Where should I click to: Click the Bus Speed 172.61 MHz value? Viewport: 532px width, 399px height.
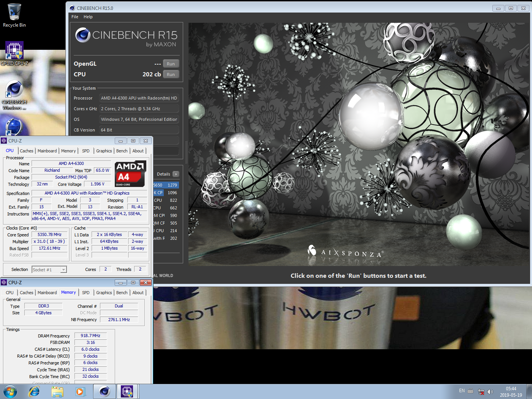pos(49,248)
